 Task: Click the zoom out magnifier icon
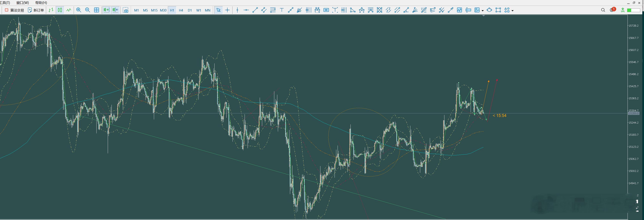click(88, 10)
